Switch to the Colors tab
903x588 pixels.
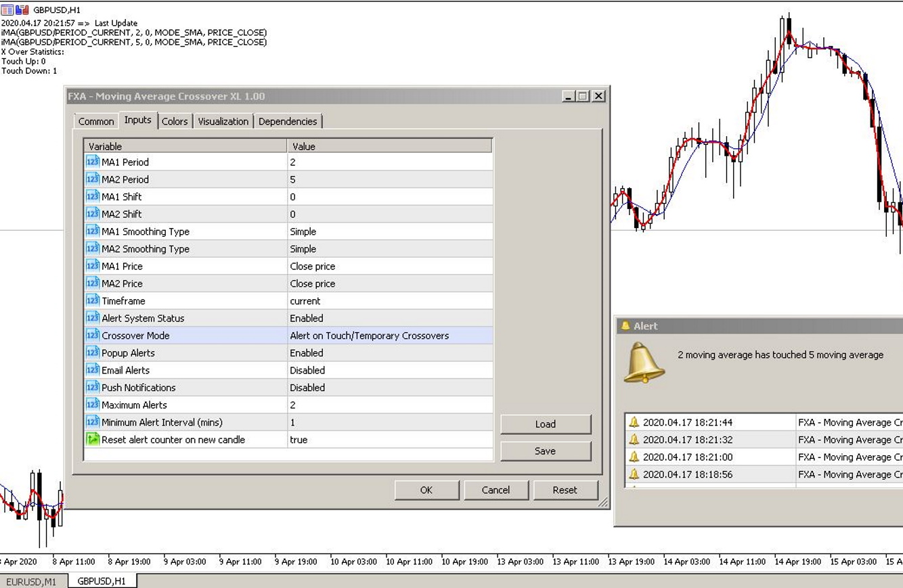[175, 121]
